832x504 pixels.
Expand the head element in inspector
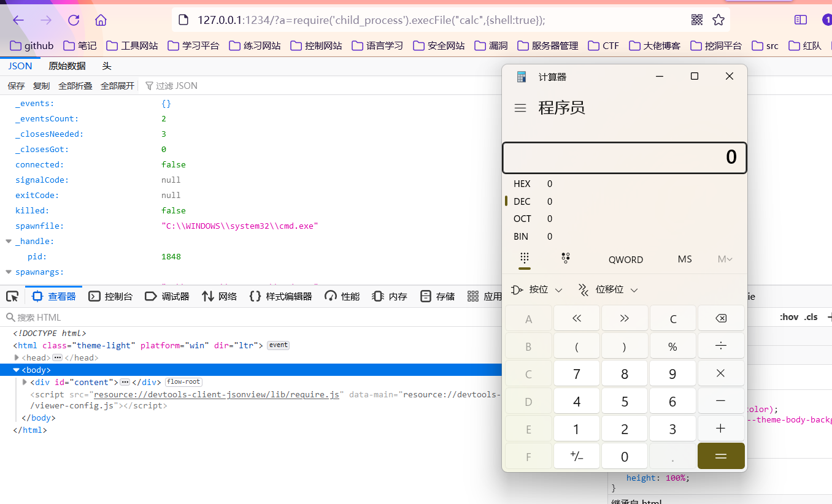coord(17,357)
